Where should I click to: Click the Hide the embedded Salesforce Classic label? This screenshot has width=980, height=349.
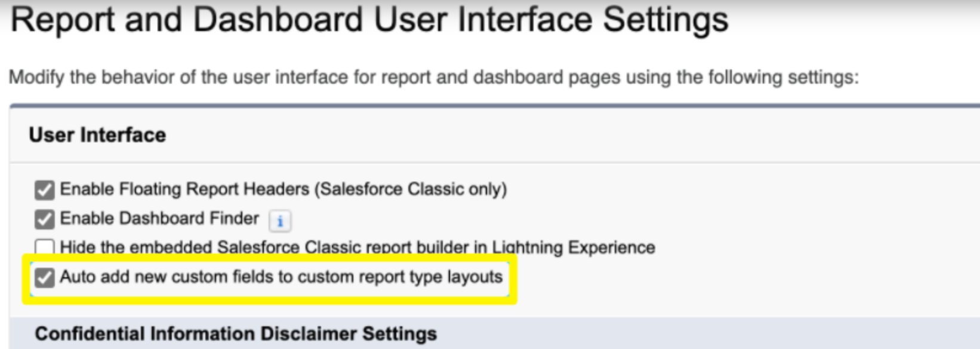coord(358,247)
